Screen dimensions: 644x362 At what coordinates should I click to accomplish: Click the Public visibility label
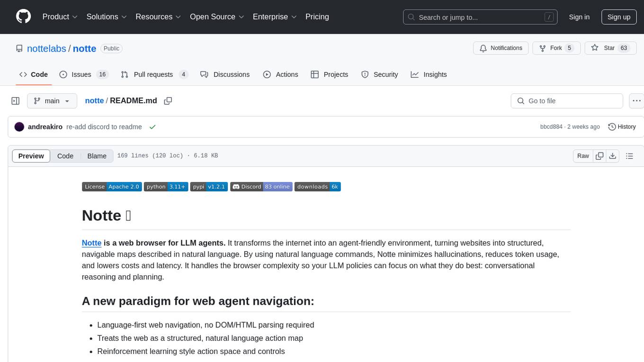click(111, 48)
